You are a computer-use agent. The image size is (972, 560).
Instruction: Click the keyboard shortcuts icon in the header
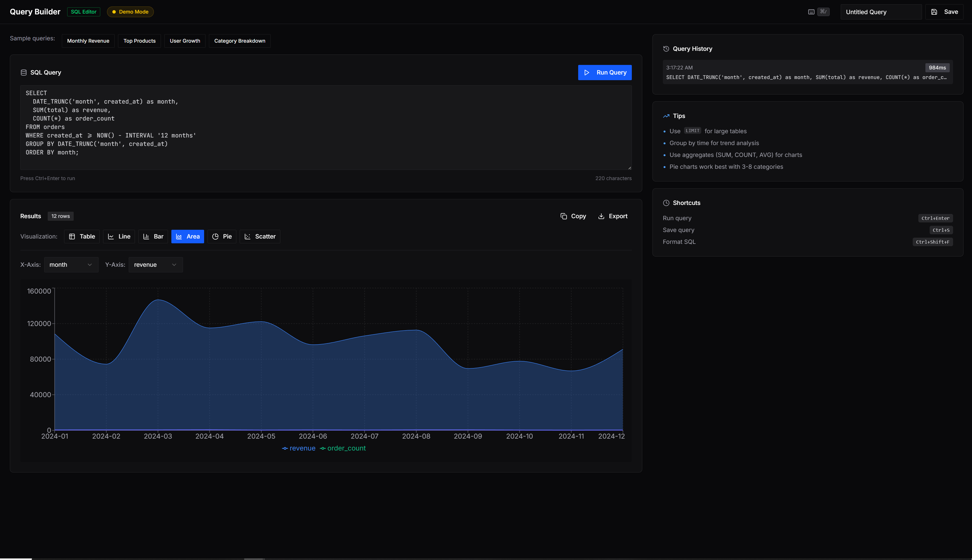[x=811, y=12]
